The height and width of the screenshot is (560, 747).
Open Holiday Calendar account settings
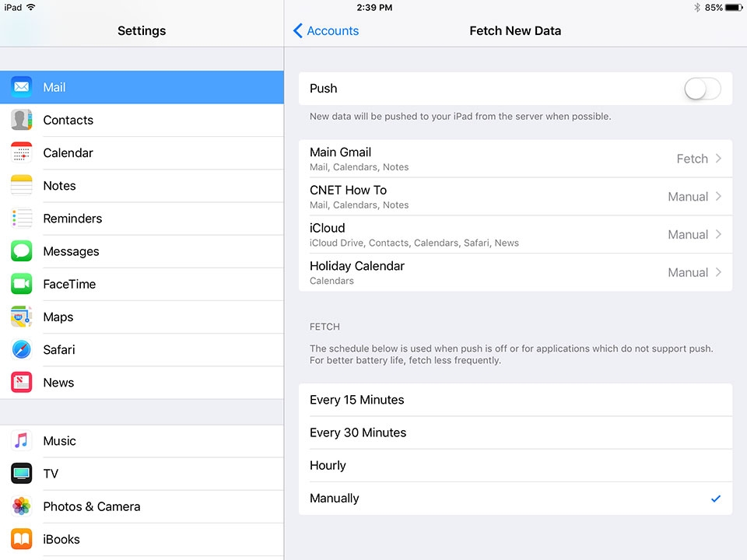coord(515,272)
